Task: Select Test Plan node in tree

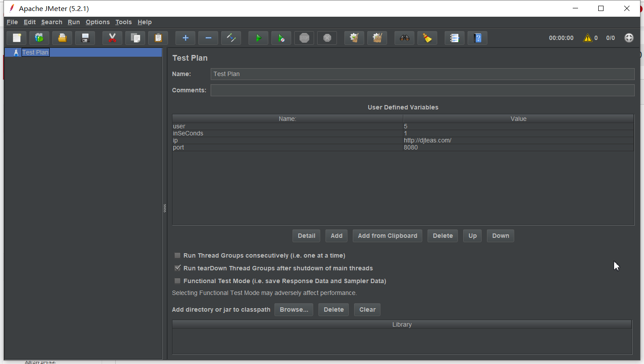Action: click(x=35, y=52)
